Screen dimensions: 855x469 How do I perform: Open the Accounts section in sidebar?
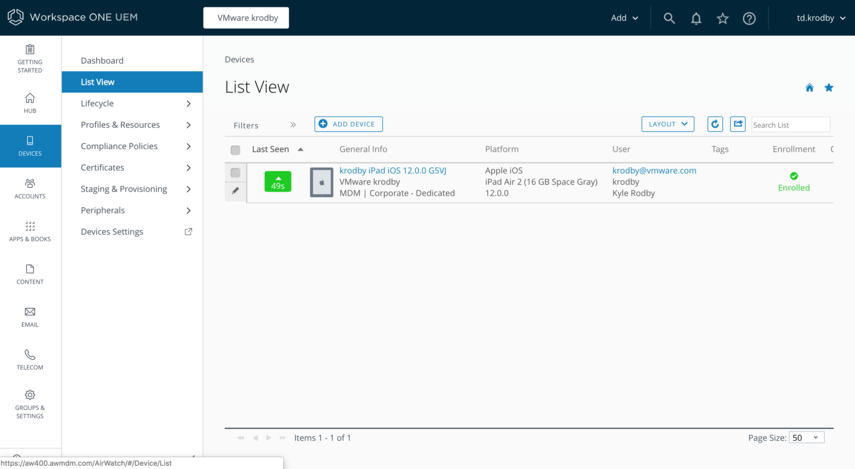point(30,188)
